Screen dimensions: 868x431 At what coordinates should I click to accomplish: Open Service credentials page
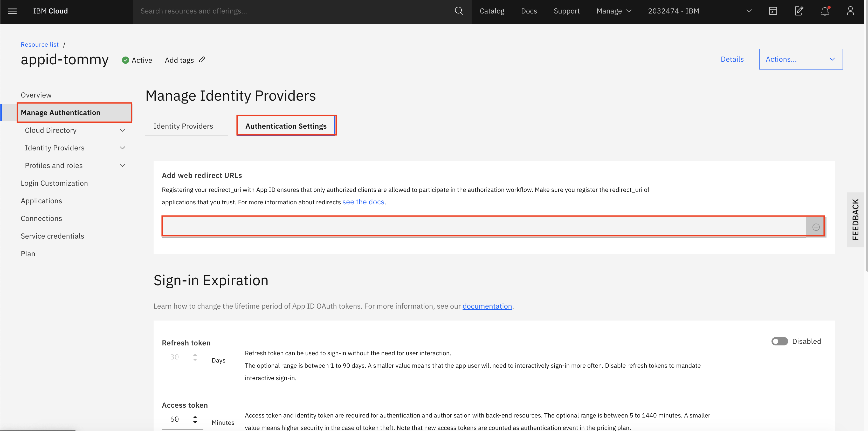click(x=53, y=236)
